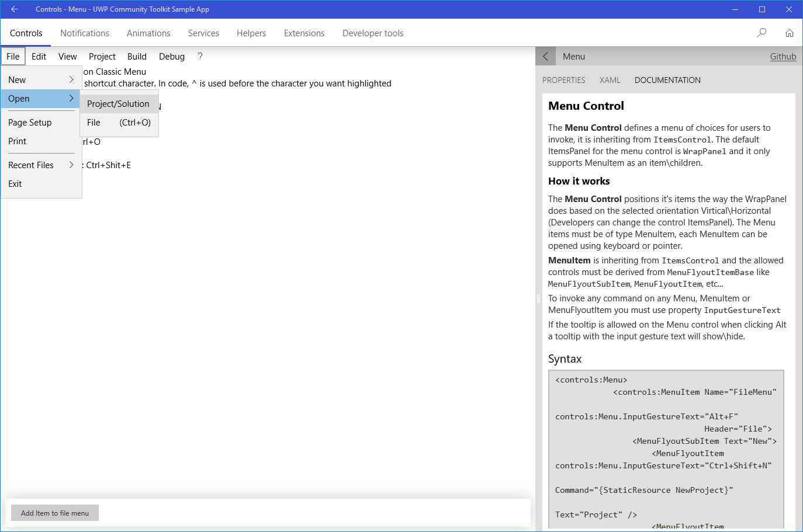Click the back arrow in the title bar
This screenshot has width=803, height=532.
click(14, 9)
